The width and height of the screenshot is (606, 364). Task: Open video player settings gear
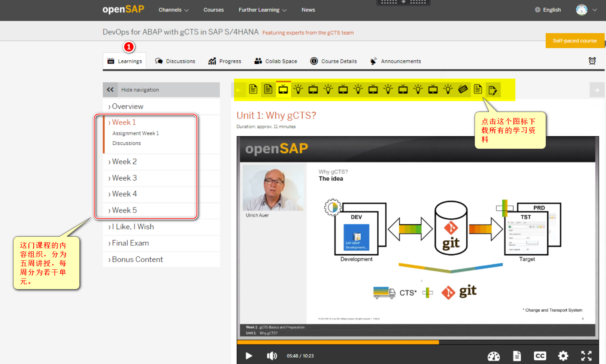tap(563, 356)
